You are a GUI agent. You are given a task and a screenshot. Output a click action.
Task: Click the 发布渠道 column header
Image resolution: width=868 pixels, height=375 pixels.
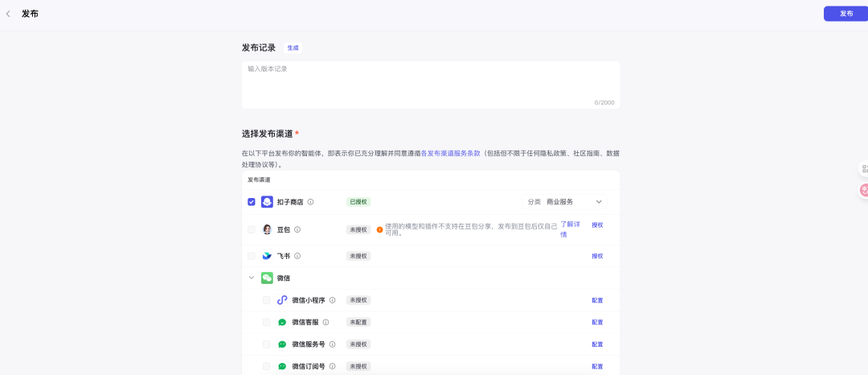(259, 180)
